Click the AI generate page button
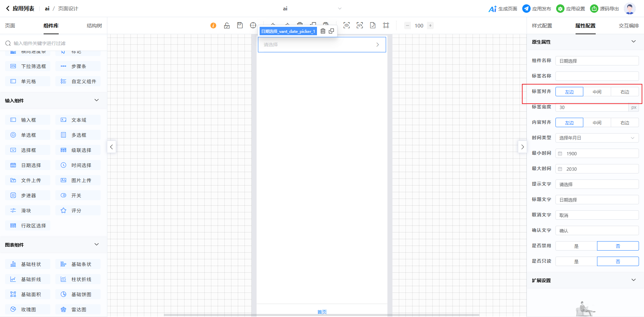 (503, 9)
